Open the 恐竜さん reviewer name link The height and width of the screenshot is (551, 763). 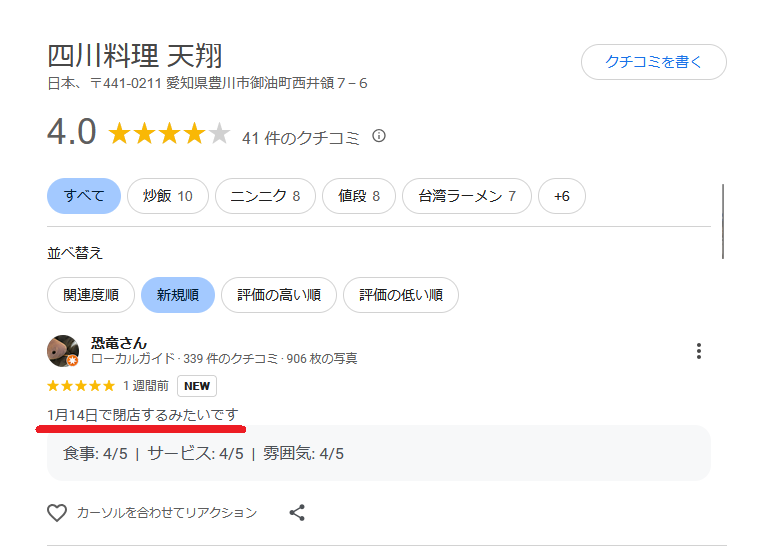tap(119, 342)
